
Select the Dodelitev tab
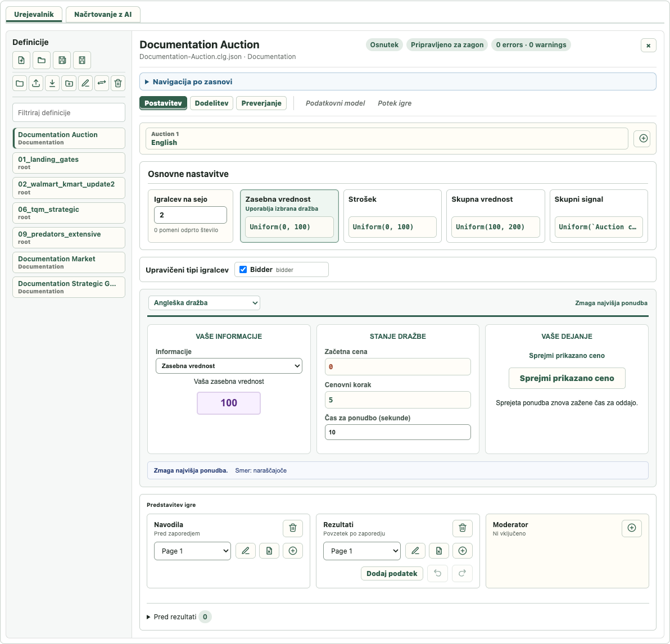(211, 103)
